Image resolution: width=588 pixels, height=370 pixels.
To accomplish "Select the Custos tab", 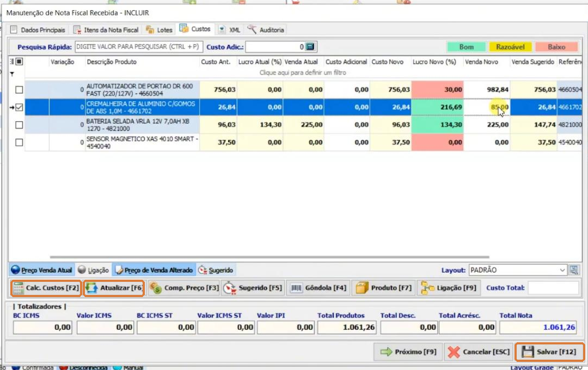I will click(x=195, y=29).
